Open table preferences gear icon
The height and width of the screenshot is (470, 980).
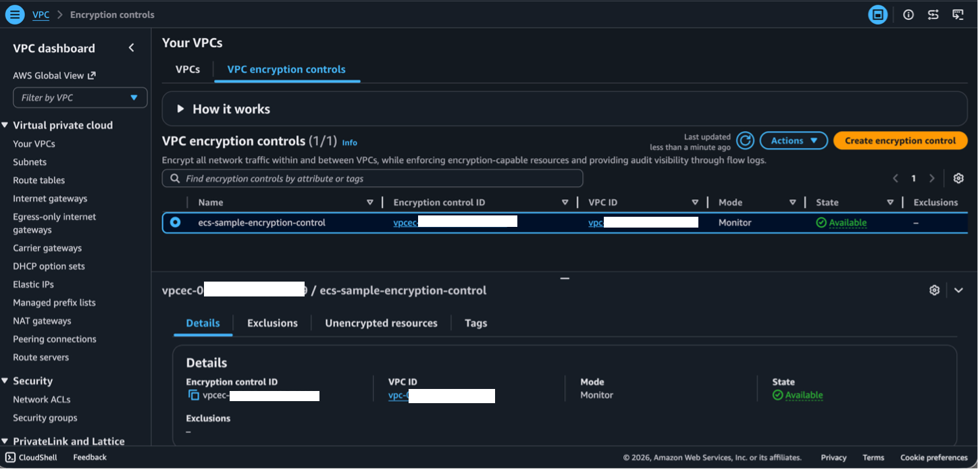pyautogui.click(x=958, y=178)
